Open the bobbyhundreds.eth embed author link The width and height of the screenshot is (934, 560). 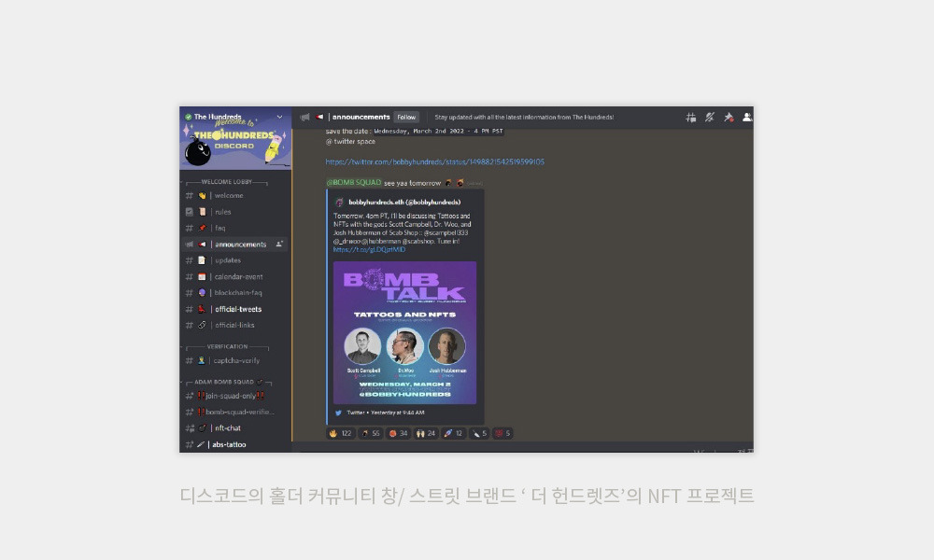point(404,203)
